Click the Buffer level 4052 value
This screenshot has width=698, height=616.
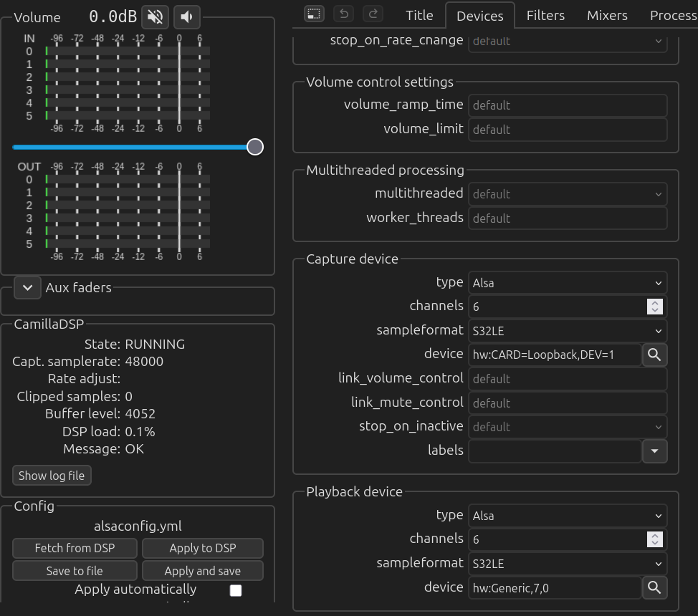point(140,414)
